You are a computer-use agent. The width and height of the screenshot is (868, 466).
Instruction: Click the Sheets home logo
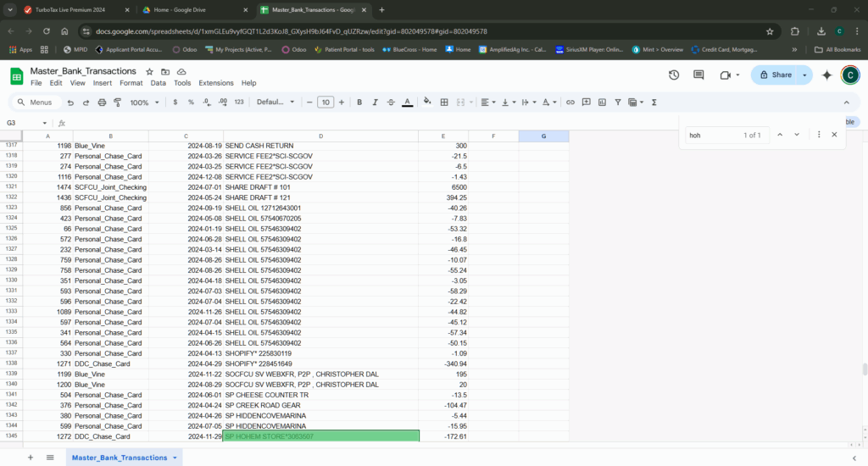point(17,76)
